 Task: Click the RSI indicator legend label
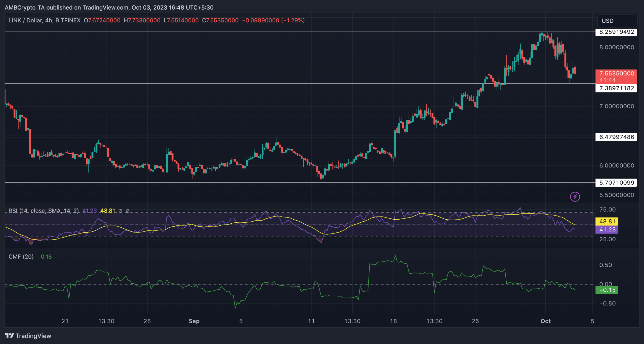click(x=44, y=211)
